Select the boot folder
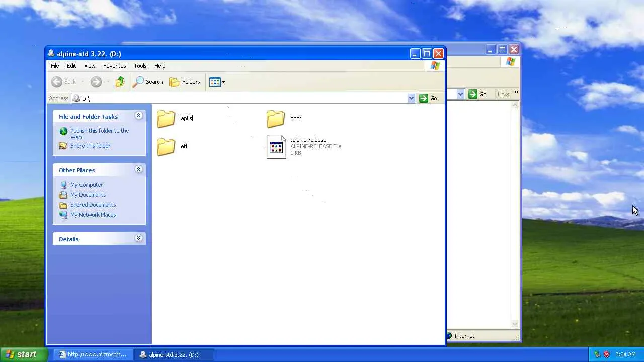The height and width of the screenshot is (362, 644). pos(284,119)
